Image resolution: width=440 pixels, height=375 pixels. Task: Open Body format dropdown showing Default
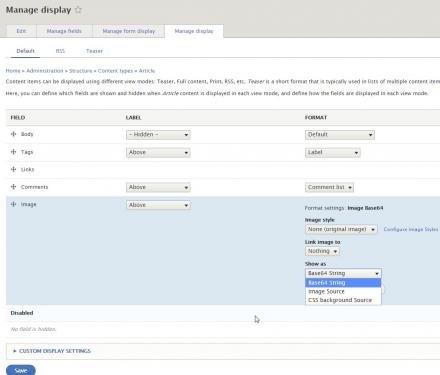point(340,135)
